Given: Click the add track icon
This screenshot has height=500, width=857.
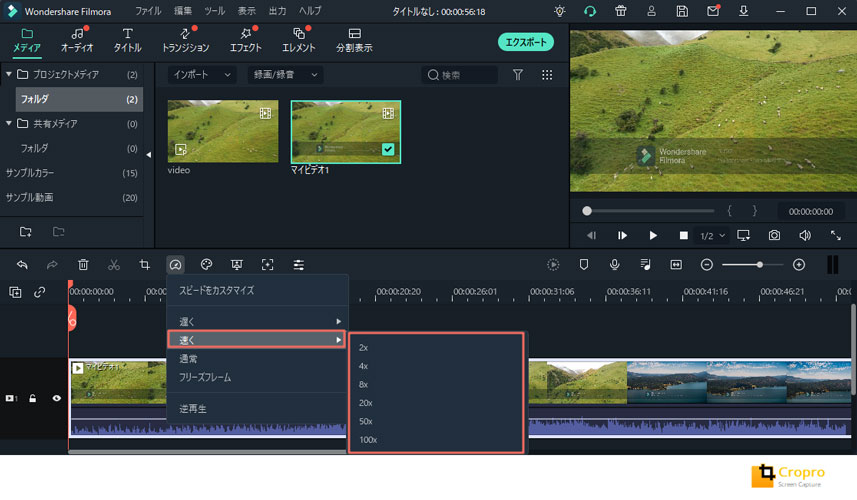Looking at the screenshot, I should pyautogui.click(x=15, y=292).
